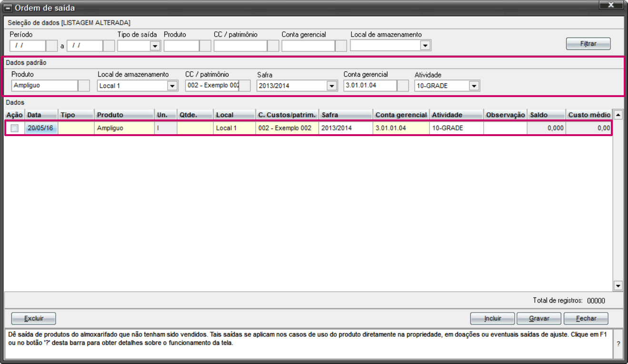Image resolution: width=628 pixels, height=364 pixels.
Task: Click the Custo médio column header
Action: (589, 115)
